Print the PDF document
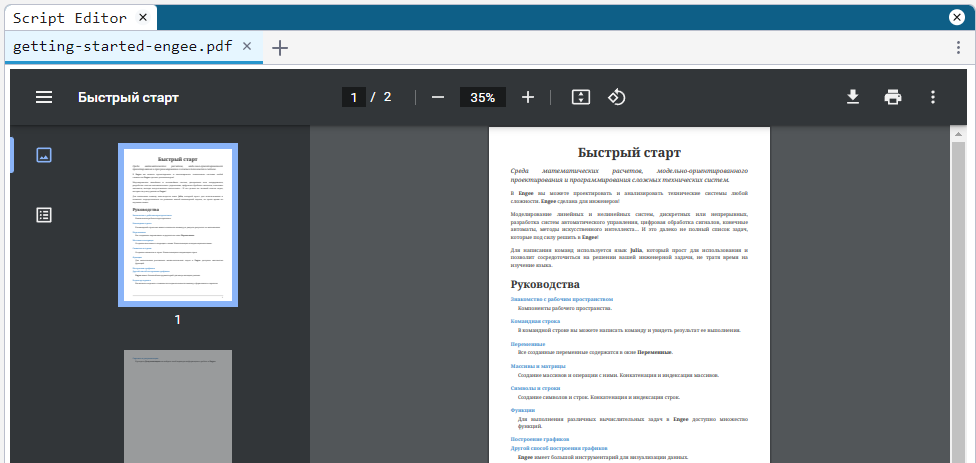Viewport: 976px width, 463px height. coord(893,97)
